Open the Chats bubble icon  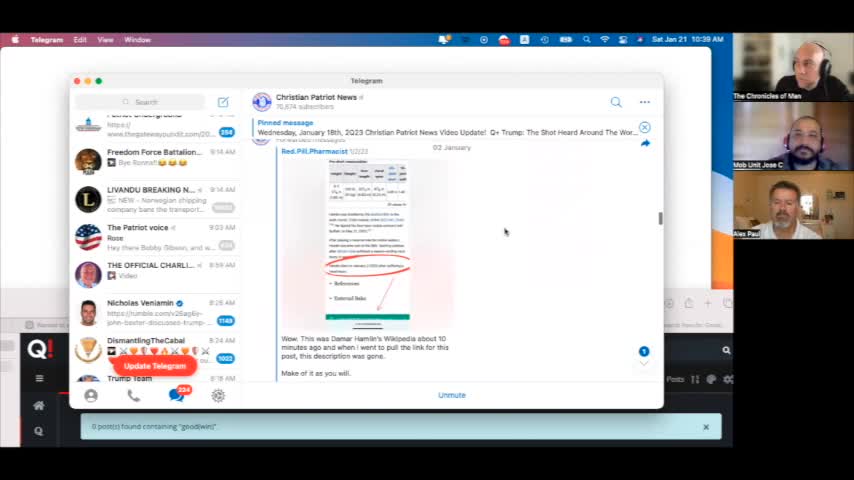[x=176, y=395]
